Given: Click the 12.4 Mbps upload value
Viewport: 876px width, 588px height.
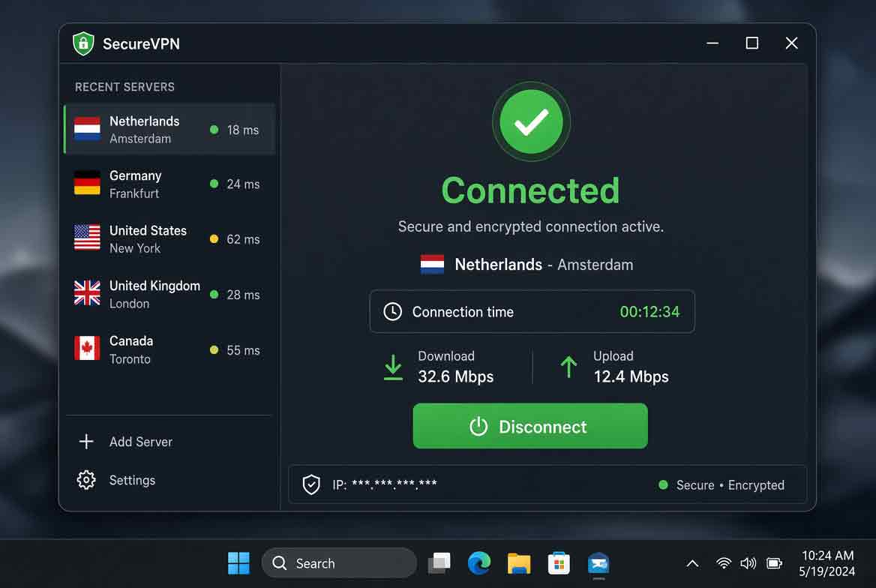Looking at the screenshot, I should 631,376.
